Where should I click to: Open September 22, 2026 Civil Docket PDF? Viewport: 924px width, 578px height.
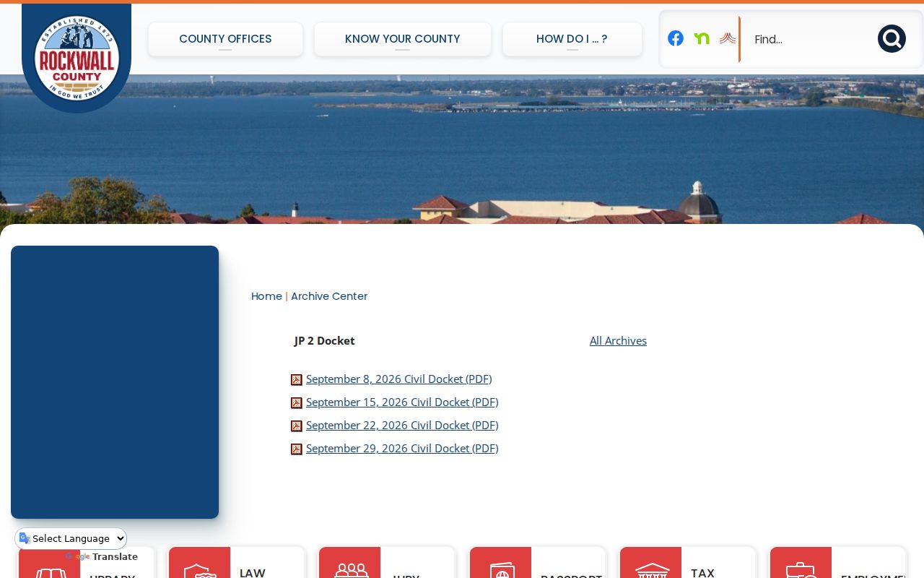(x=402, y=425)
